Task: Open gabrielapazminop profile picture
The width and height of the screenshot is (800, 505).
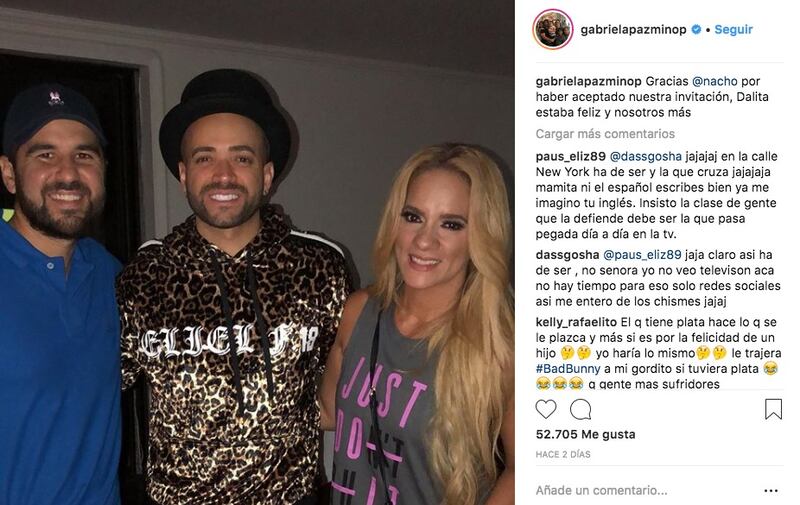Action: tap(553, 29)
